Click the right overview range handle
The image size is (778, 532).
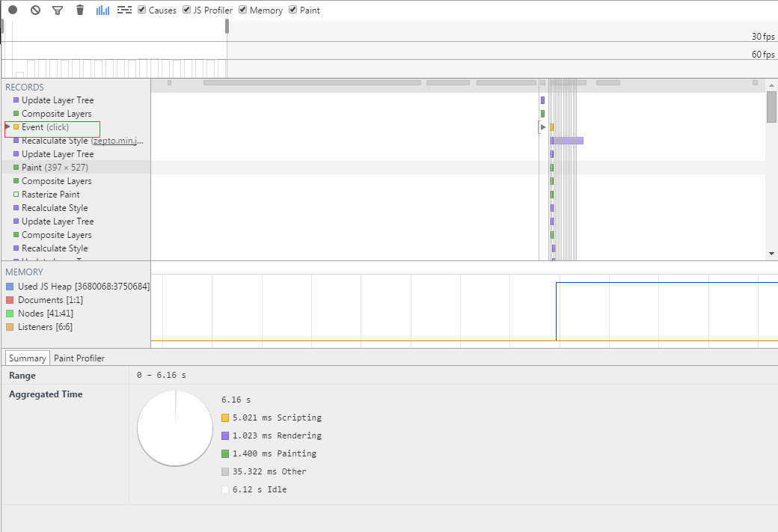227,27
